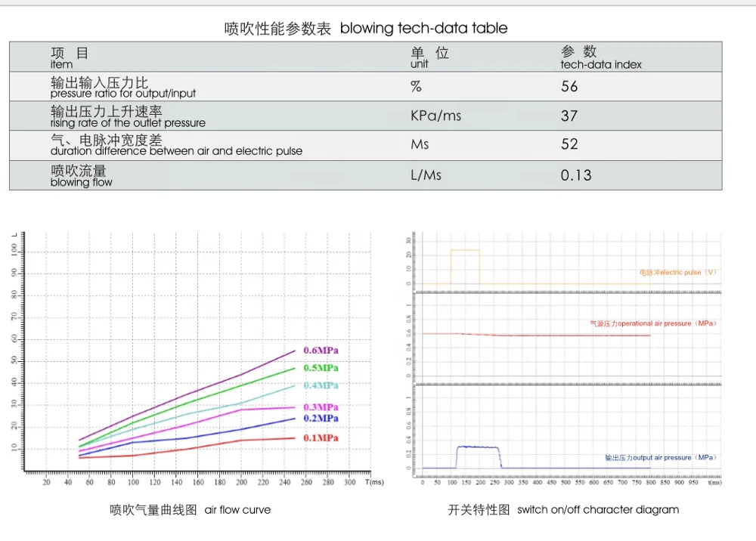The image size is (756, 541).
Task: Click the 'Ms' unit cell
Action: (x=420, y=144)
